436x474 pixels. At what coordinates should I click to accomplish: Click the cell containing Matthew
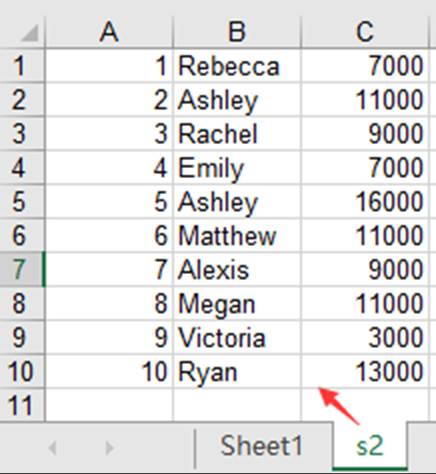(x=237, y=235)
